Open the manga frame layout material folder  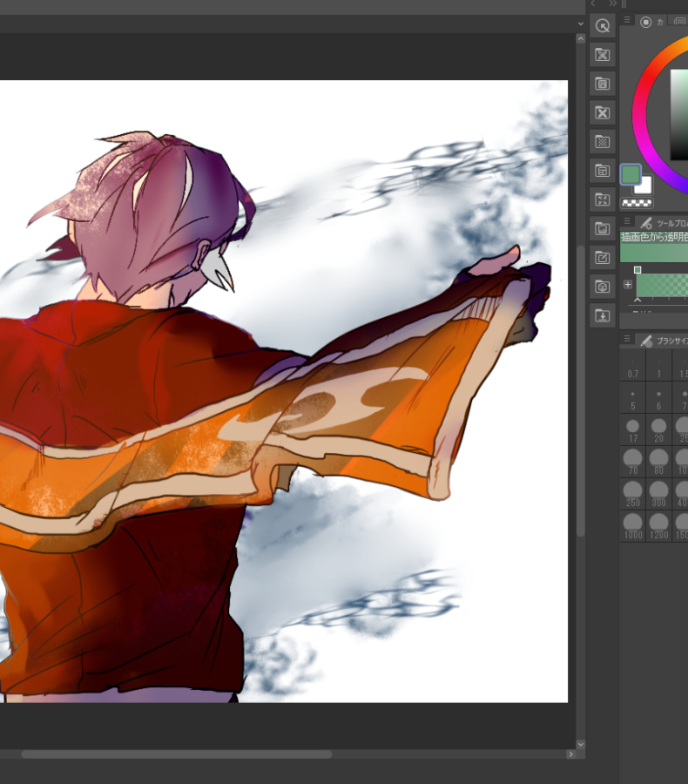tap(602, 171)
